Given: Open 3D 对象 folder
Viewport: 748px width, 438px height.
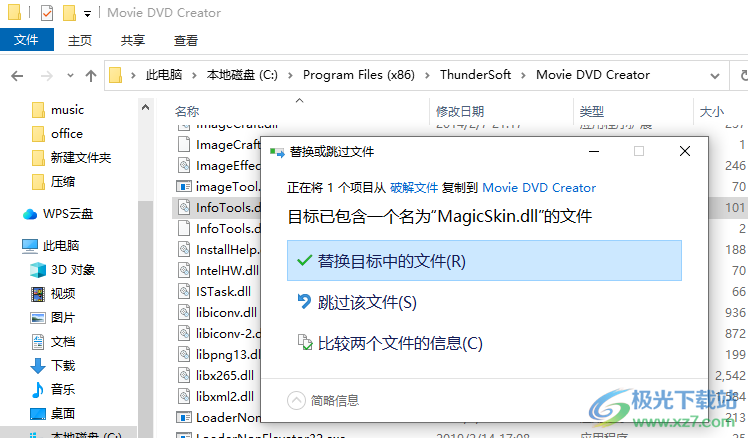Looking at the screenshot, I should pyautogui.click(x=73, y=270).
